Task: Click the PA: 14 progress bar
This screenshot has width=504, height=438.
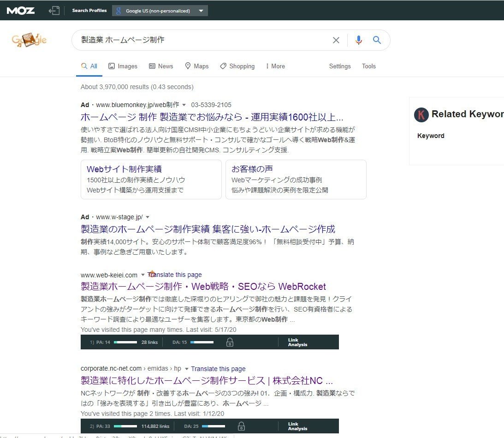Action: tap(125, 342)
